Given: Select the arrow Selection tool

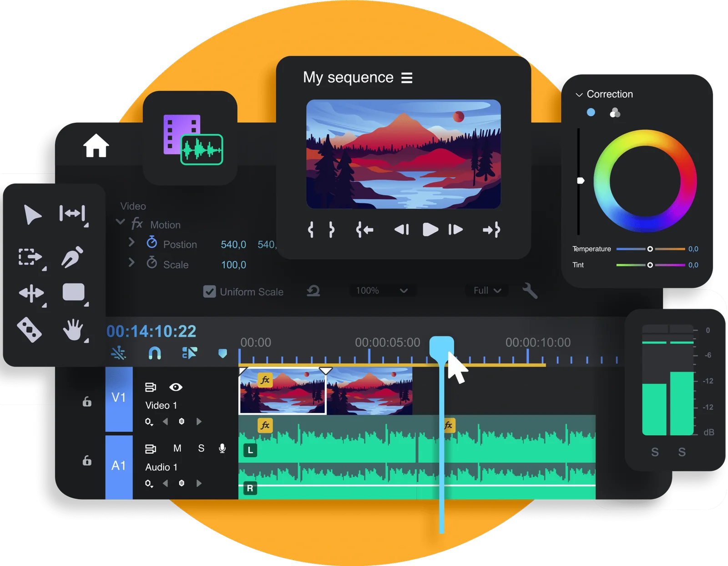Looking at the screenshot, I should (32, 215).
